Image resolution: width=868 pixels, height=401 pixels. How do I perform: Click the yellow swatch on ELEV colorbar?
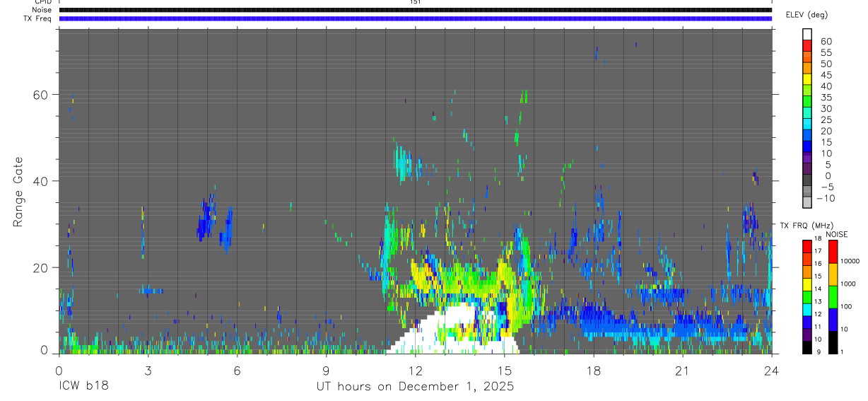(807, 79)
